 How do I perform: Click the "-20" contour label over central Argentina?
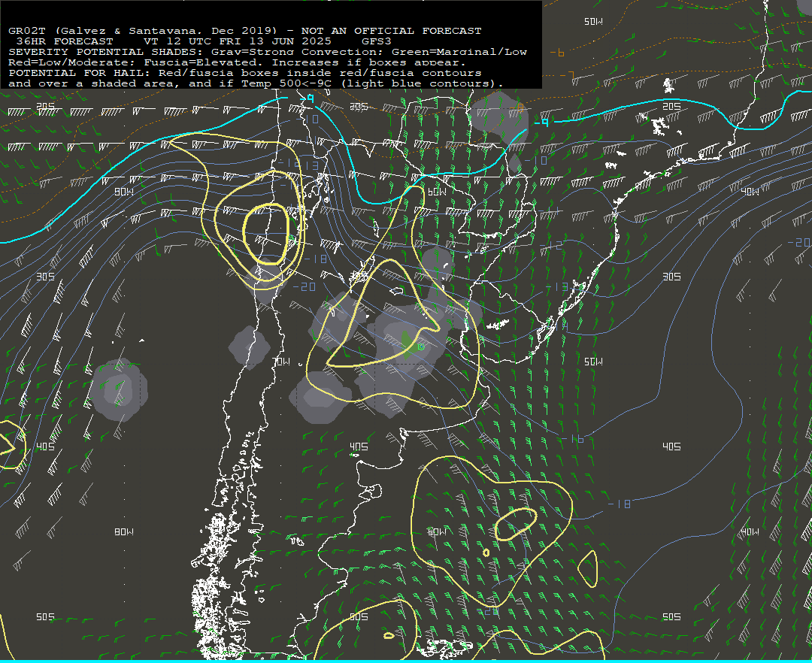[x=304, y=286]
